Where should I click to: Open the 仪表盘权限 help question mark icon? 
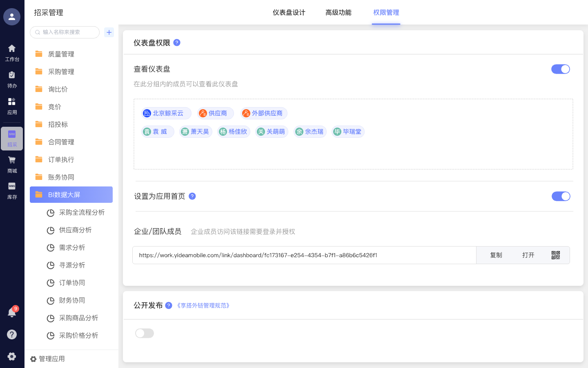coord(177,42)
